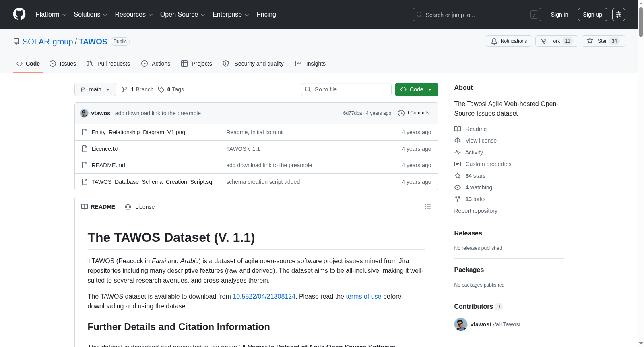The height and width of the screenshot is (347, 644).
Task: Click the Entity_Relationship_Diagram_V1.png file icon
Action: coord(85,132)
